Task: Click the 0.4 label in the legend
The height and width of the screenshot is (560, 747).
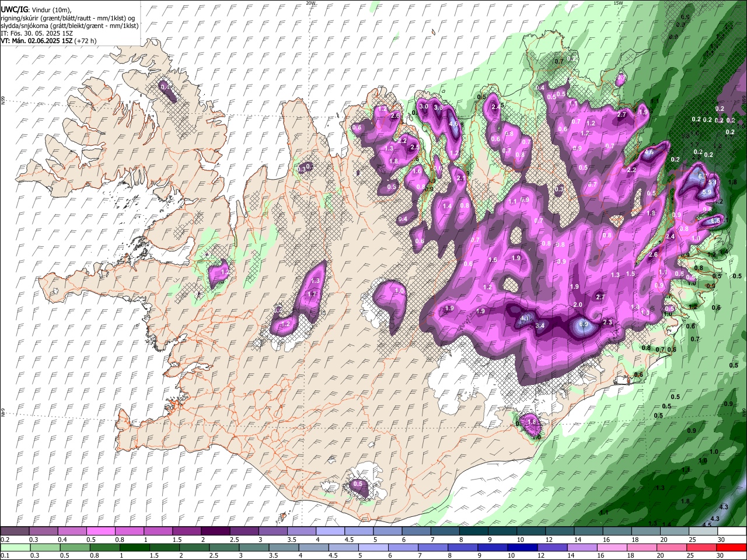Action: (x=62, y=540)
